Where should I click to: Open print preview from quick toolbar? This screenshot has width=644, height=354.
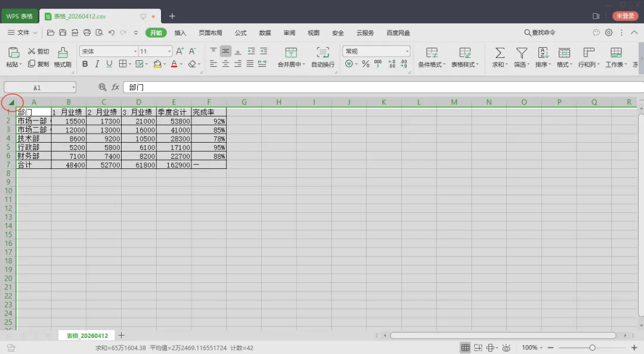tap(99, 32)
